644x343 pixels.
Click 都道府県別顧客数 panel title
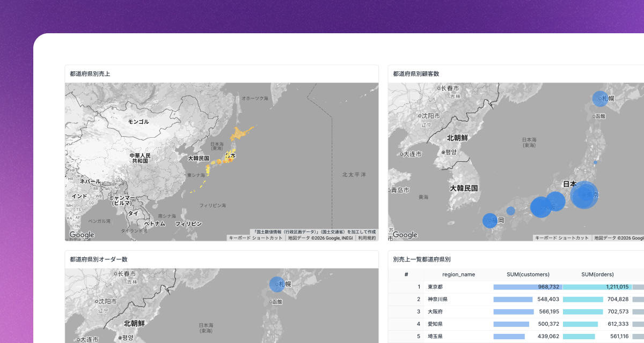coord(416,73)
